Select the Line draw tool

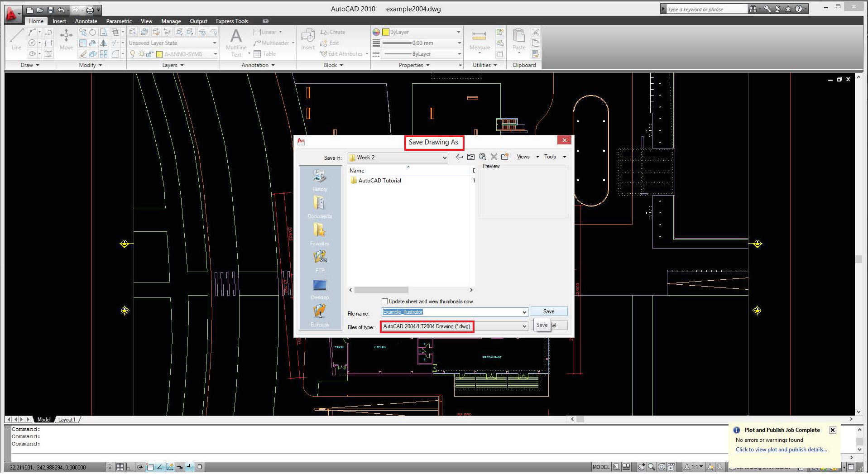(16, 39)
